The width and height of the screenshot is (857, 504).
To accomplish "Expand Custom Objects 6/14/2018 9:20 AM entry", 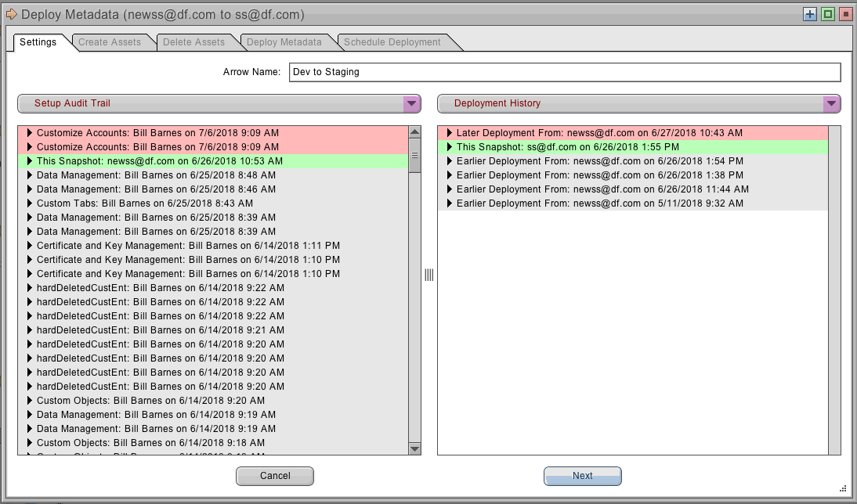I will 30,401.
